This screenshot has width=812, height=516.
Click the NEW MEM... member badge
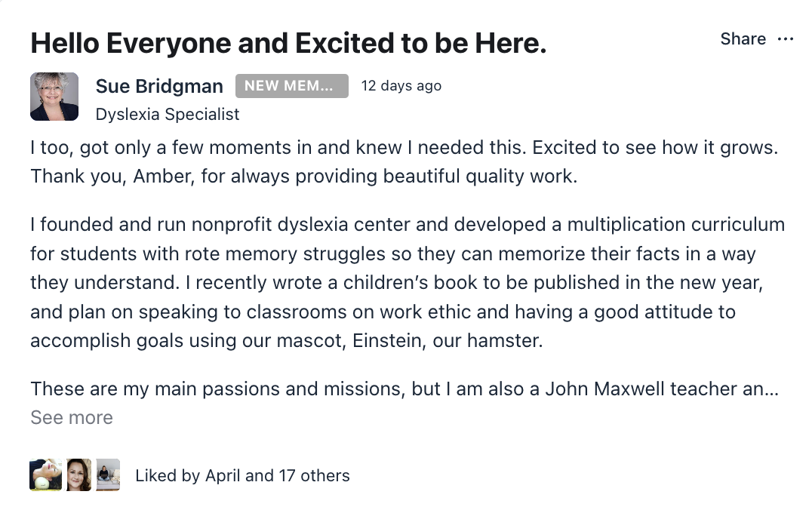coord(291,86)
